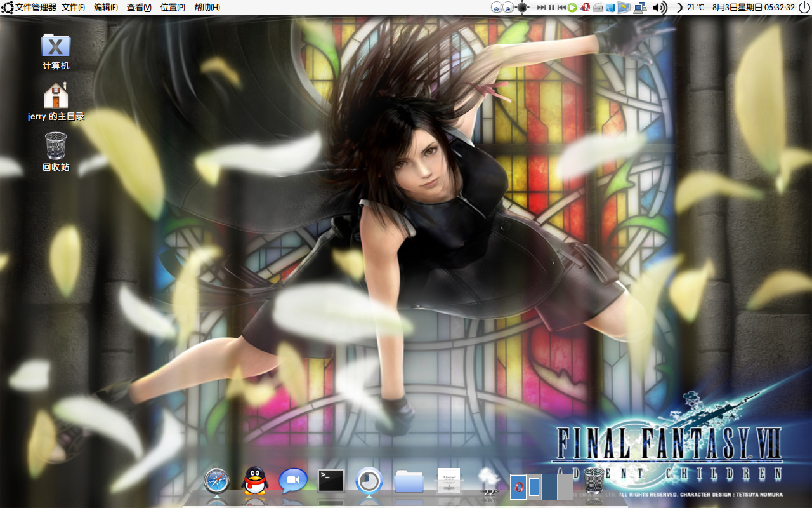Open the network connection tray icon
812x508 pixels.
[640, 8]
